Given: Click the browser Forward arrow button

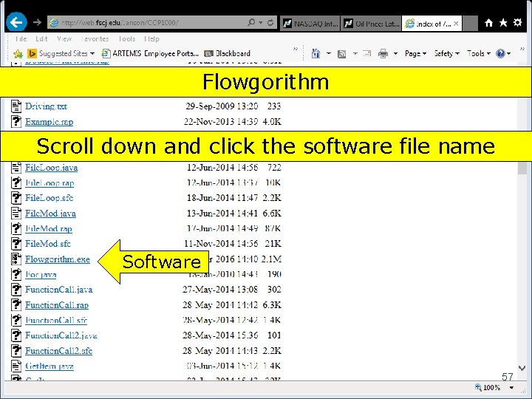Looking at the screenshot, I should tap(37, 22).
